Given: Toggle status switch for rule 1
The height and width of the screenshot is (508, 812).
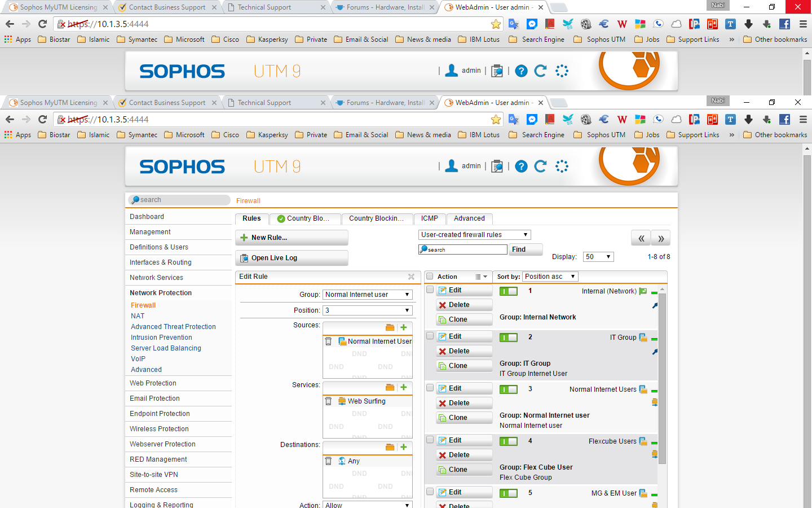Looking at the screenshot, I should 509,291.
